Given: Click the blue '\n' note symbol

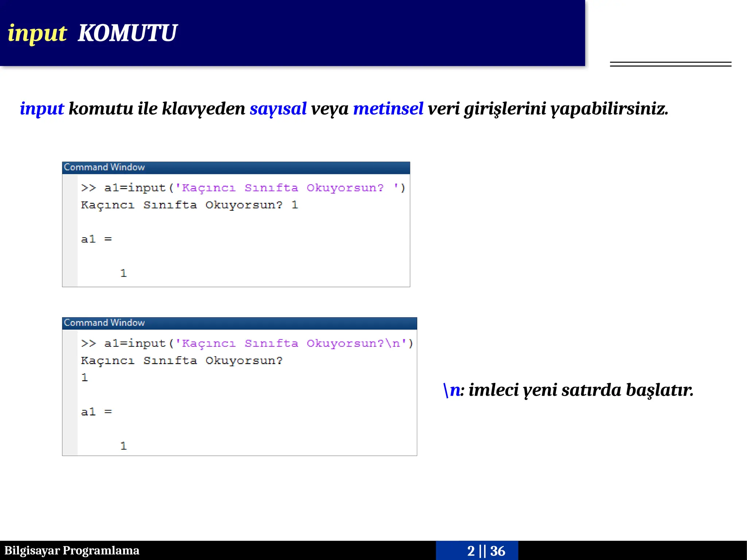Looking at the screenshot, I should (451, 390).
